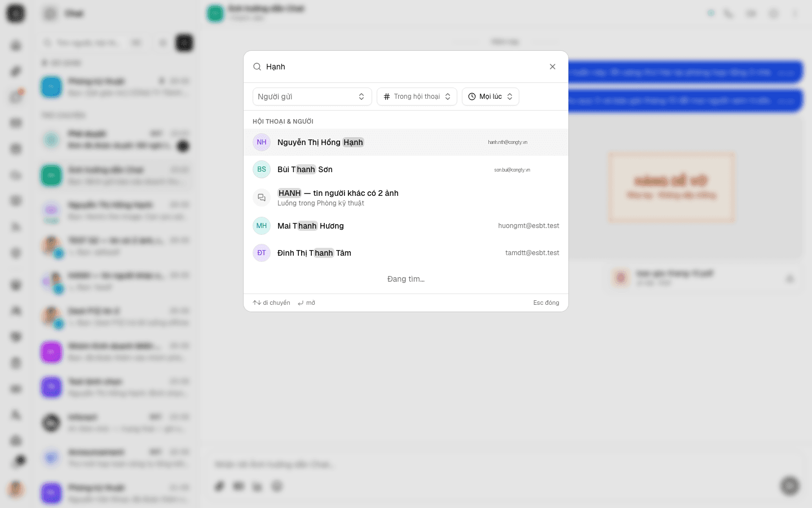This screenshot has height=508, width=812.
Task: Open thread "HANH — tin người khác có 2 ảnh"
Action: (406, 198)
